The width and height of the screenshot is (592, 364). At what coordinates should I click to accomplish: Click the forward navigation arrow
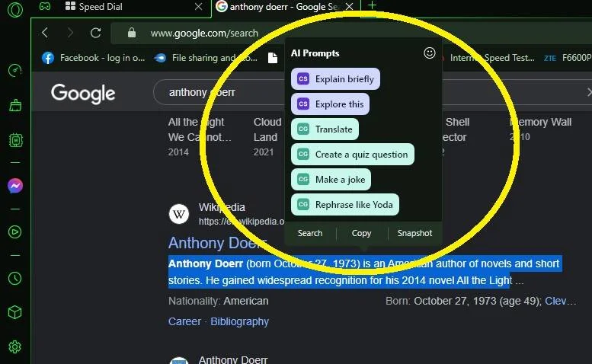[x=70, y=33]
